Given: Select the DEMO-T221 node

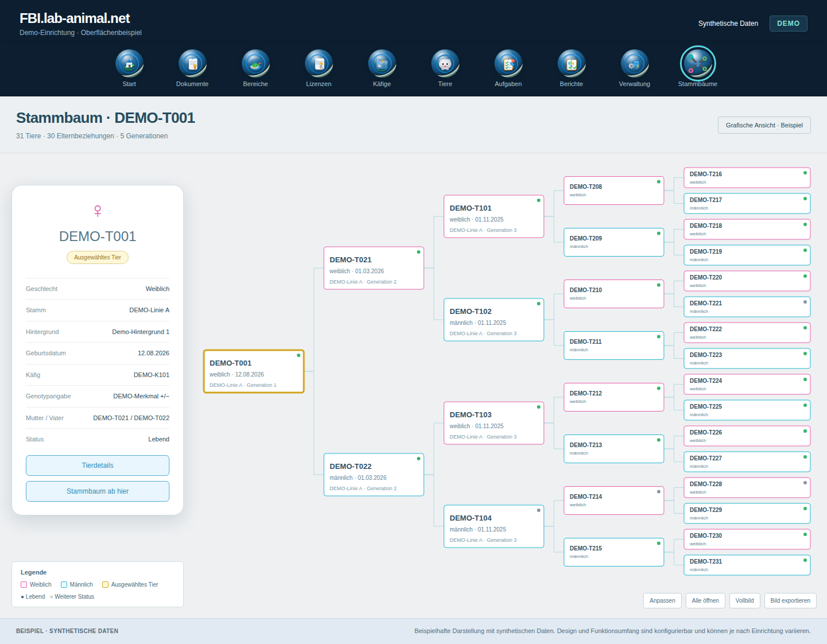Looking at the screenshot, I should 747,307.
